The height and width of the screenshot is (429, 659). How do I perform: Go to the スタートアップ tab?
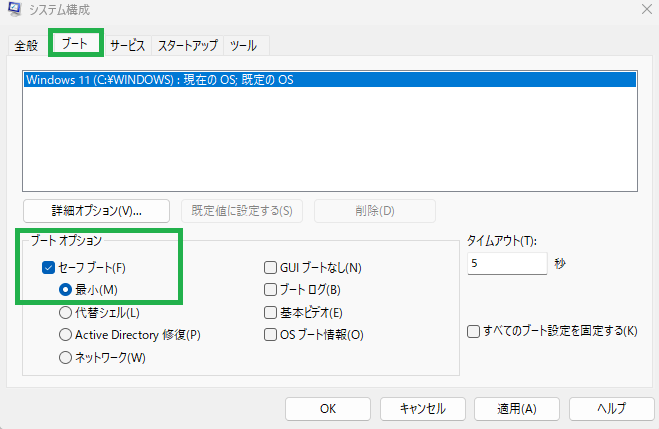(x=187, y=45)
